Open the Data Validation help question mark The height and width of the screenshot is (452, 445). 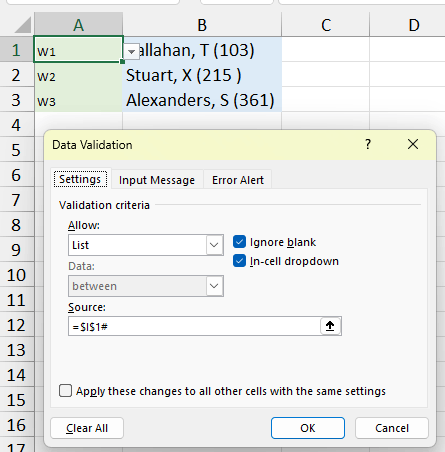368,144
